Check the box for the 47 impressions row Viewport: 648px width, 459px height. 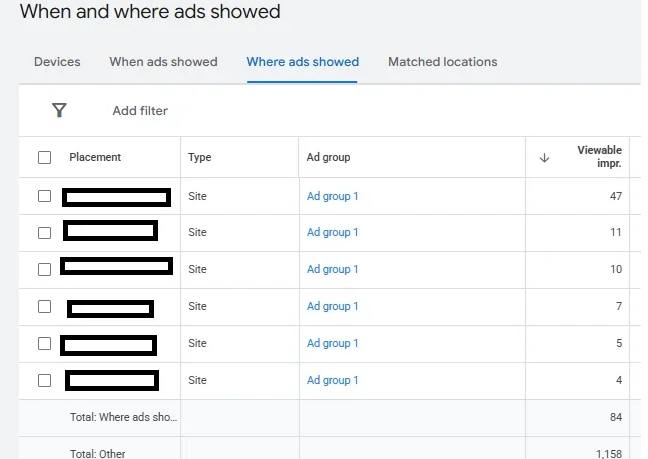pos(44,196)
